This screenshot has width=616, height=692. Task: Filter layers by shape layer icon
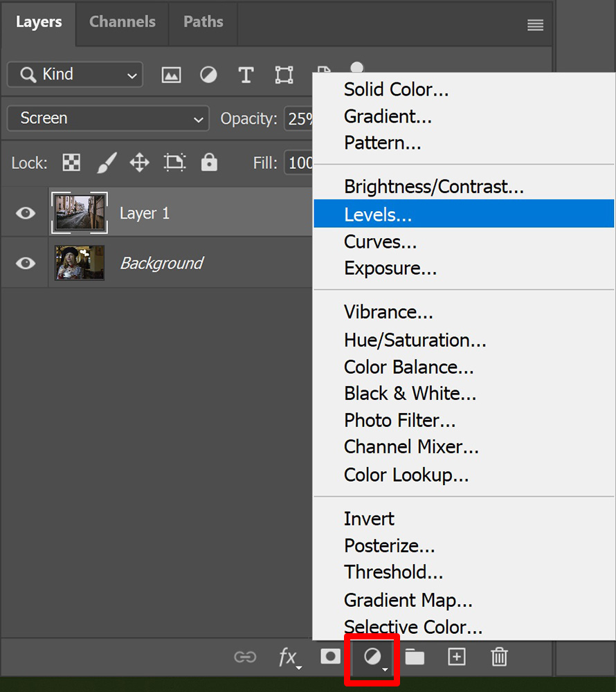pos(284,75)
